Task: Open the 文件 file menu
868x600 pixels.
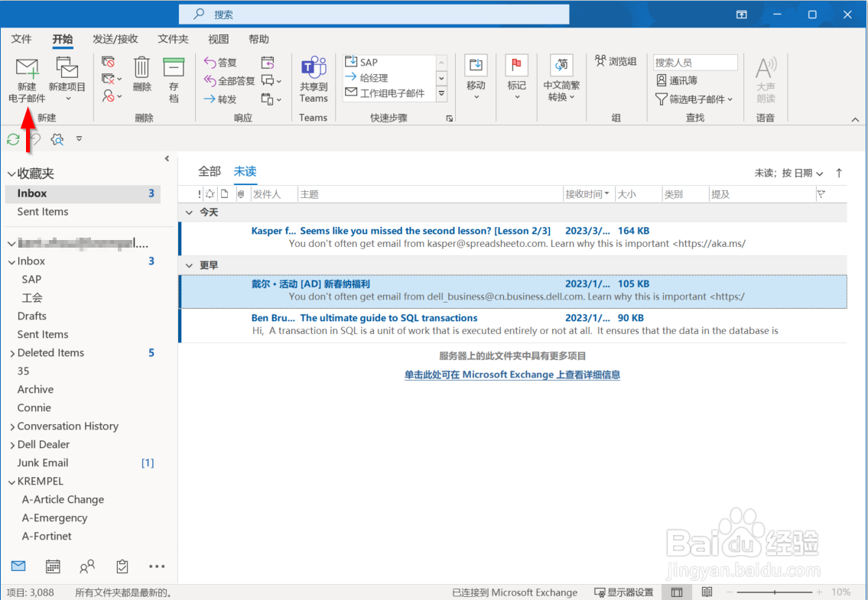Action: click(x=21, y=39)
